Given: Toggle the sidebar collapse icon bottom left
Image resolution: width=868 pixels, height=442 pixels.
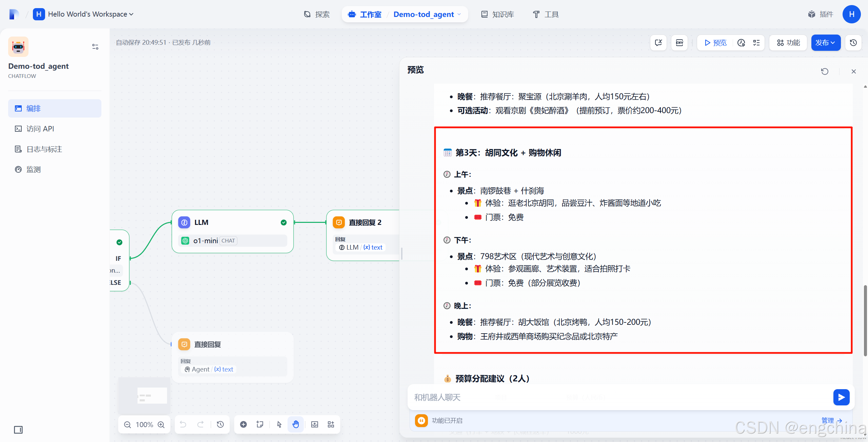Looking at the screenshot, I should point(18,430).
